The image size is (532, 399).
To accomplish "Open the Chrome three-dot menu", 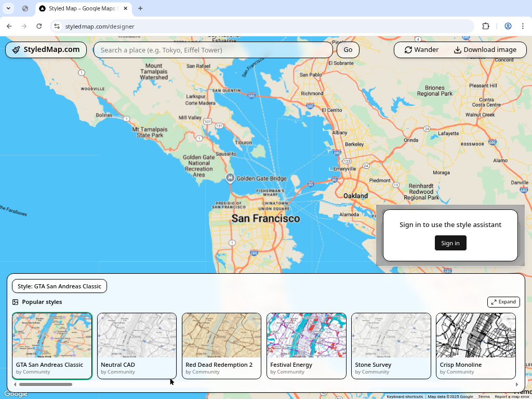I will pyautogui.click(x=523, y=26).
